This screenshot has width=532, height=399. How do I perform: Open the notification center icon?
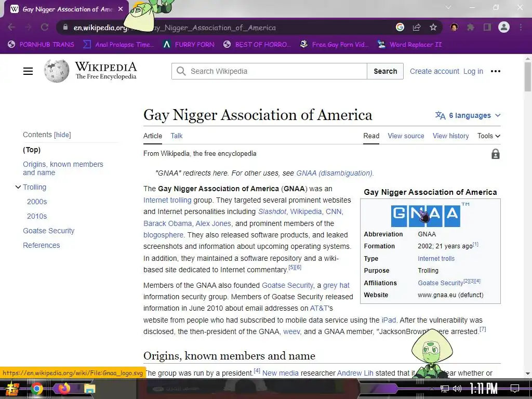click(515, 389)
